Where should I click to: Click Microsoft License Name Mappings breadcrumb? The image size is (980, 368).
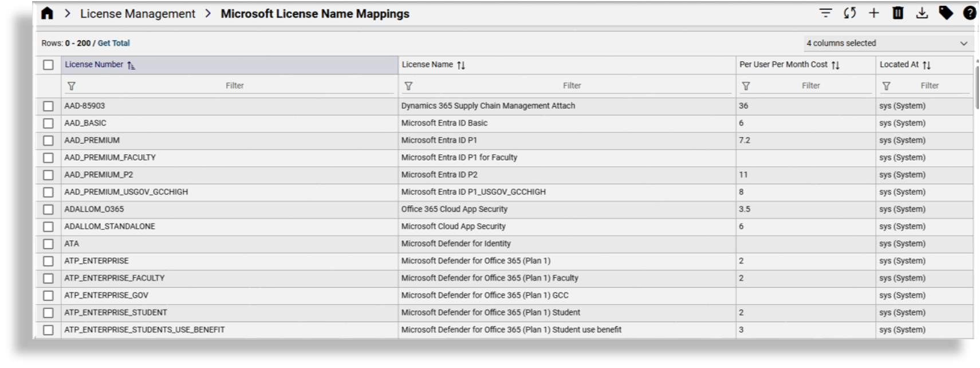coord(315,14)
